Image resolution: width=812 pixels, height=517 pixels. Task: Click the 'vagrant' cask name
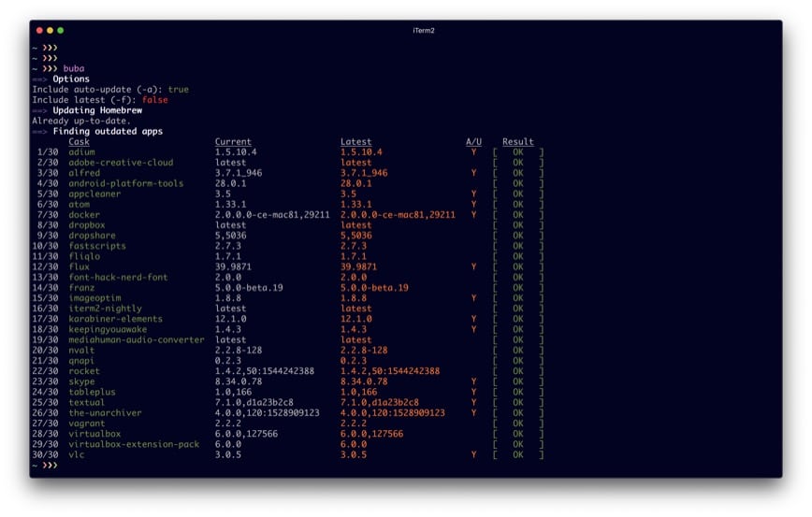86,424
